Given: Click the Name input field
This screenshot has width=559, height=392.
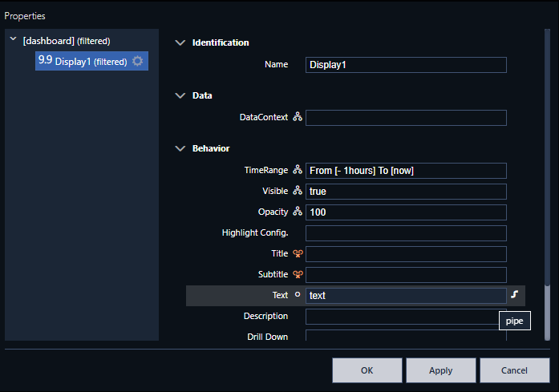Looking at the screenshot, I should click(x=406, y=65).
